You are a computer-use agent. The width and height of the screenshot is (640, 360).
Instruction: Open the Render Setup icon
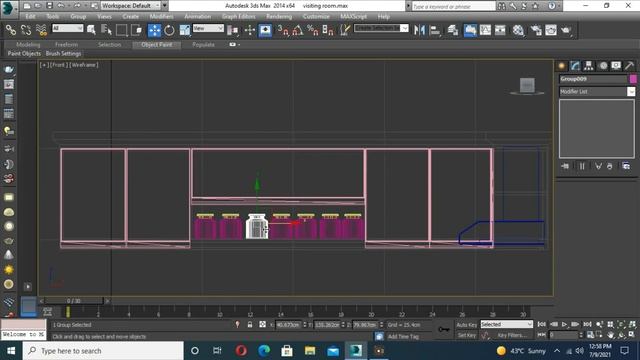pyautogui.click(x=536, y=30)
